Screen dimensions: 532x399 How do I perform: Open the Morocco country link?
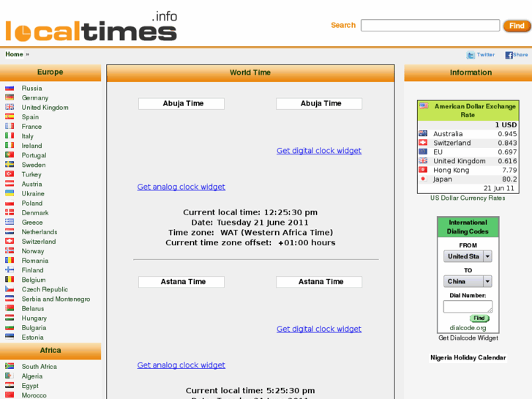[x=34, y=395]
